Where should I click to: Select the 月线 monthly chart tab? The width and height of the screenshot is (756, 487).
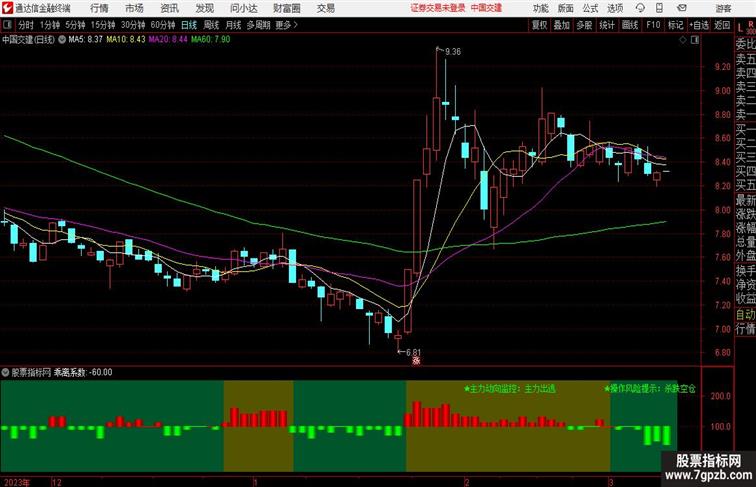[x=233, y=25]
